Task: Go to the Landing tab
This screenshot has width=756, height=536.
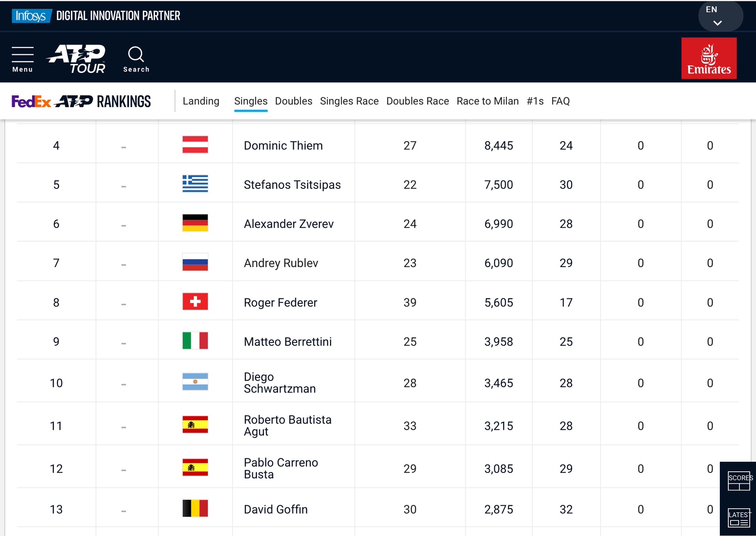Action: (x=201, y=101)
